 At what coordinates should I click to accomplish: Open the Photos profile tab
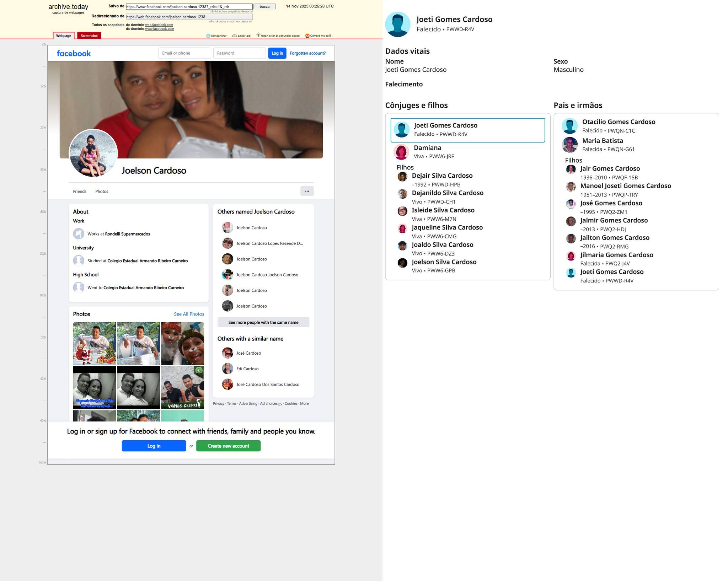click(x=102, y=192)
